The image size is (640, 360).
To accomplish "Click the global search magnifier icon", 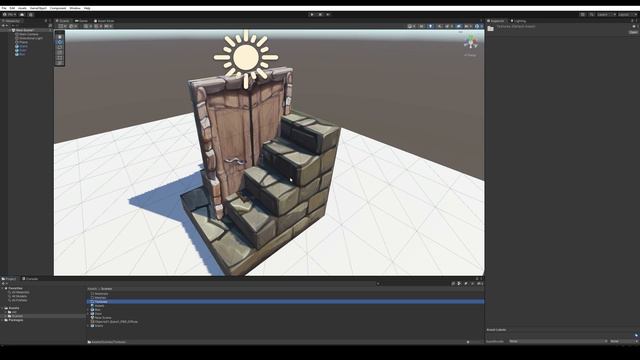I will click(x=591, y=15).
